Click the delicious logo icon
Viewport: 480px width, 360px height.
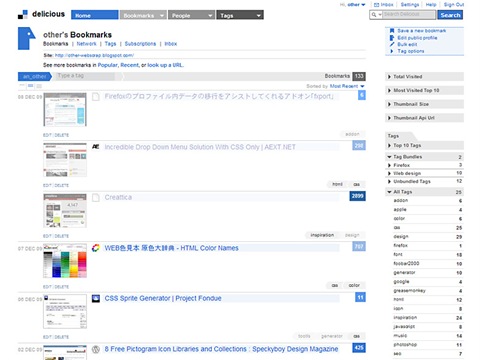point(23,15)
